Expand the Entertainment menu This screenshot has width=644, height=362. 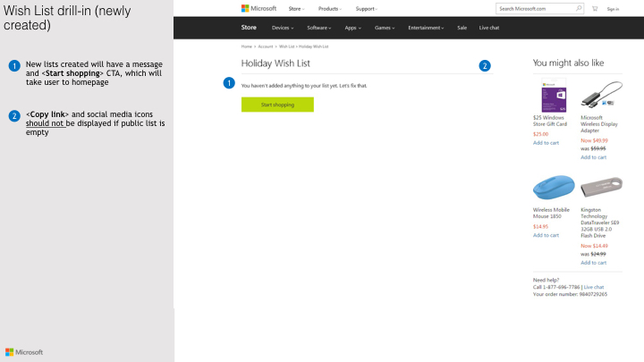point(426,28)
